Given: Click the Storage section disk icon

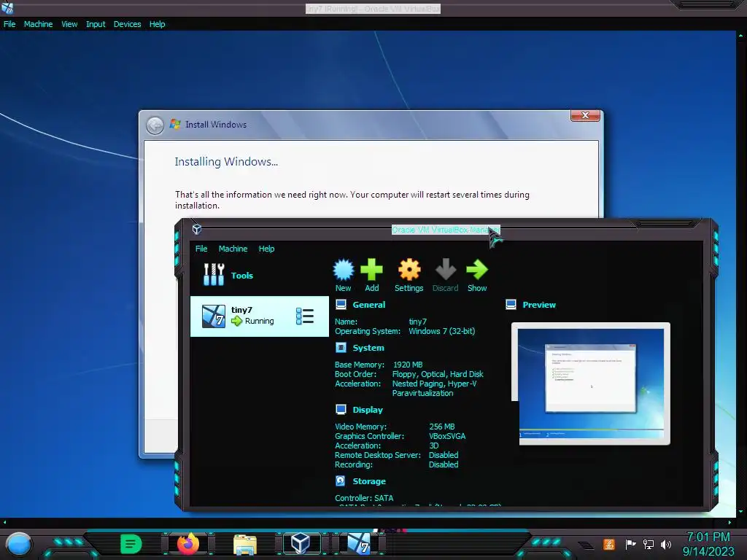Looking at the screenshot, I should click(341, 481).
